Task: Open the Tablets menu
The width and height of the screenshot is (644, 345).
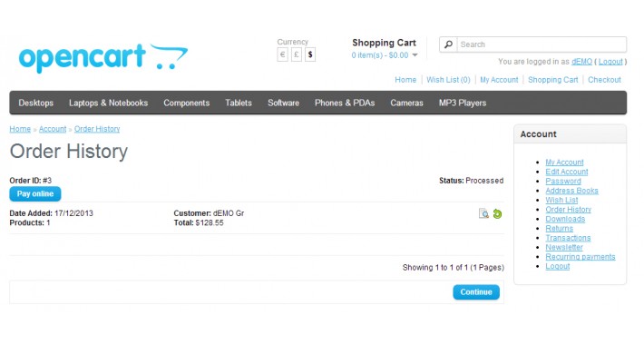Action: click(x=239, y=103)
